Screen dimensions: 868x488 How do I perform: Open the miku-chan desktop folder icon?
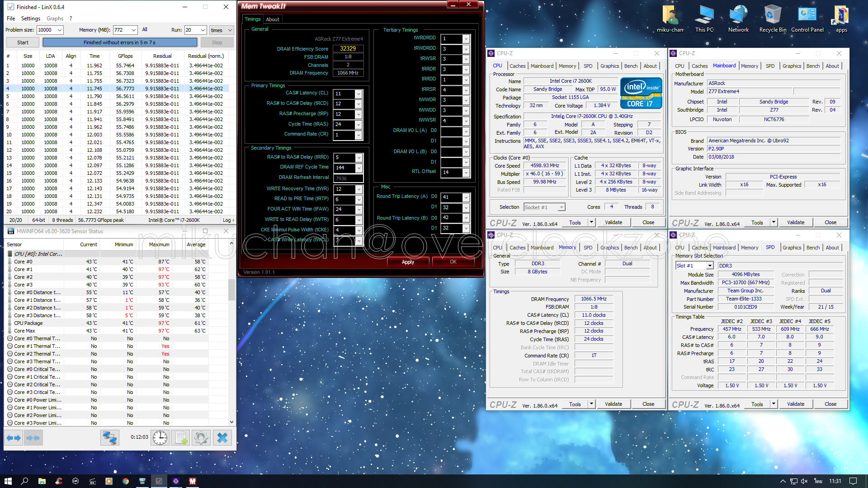[x=670, y=19]
